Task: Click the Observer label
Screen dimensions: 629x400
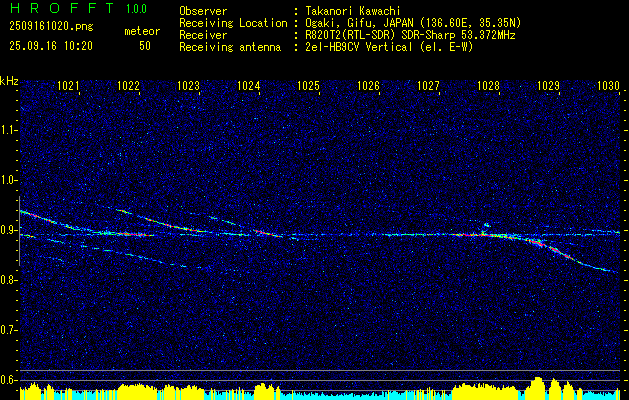Action: 203,11
